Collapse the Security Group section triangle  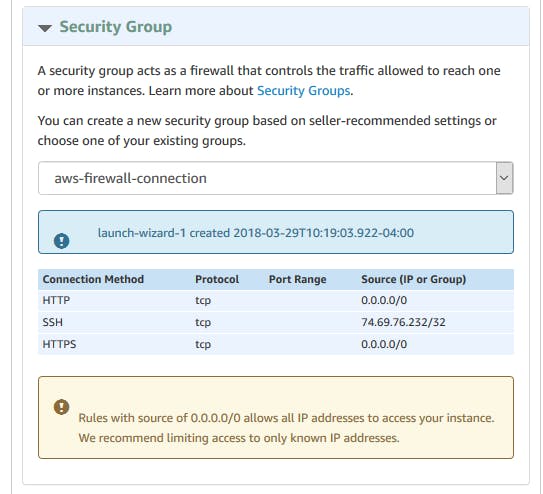45,28
